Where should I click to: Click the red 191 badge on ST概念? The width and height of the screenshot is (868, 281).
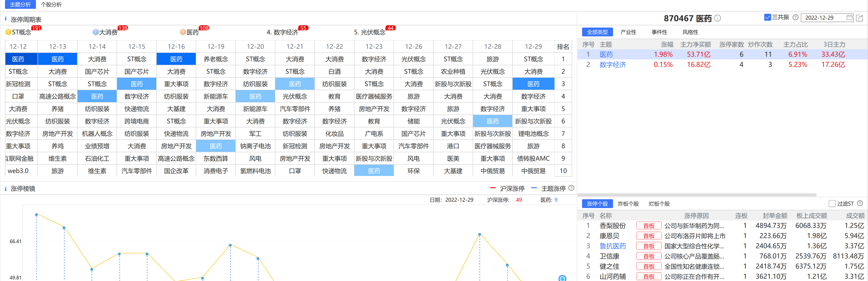(x=36, y=28)
